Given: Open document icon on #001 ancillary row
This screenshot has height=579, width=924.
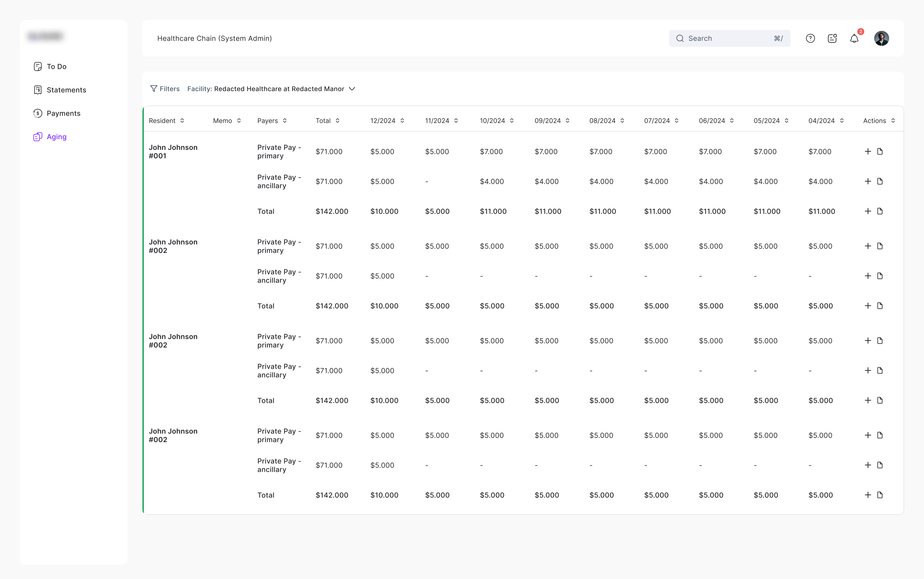Looking at the screenshot, I should [880, 181].
